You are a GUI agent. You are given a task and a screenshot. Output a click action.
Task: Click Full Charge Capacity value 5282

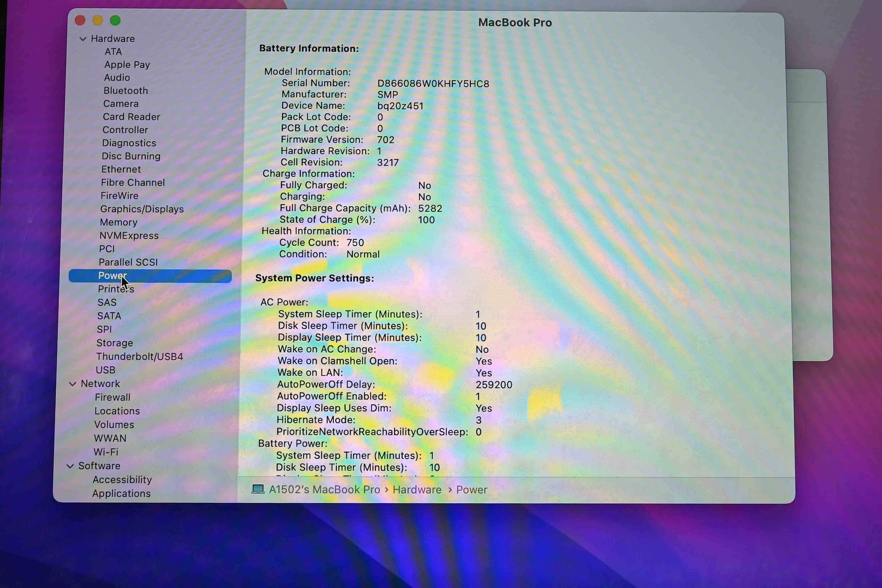[430, 208]
